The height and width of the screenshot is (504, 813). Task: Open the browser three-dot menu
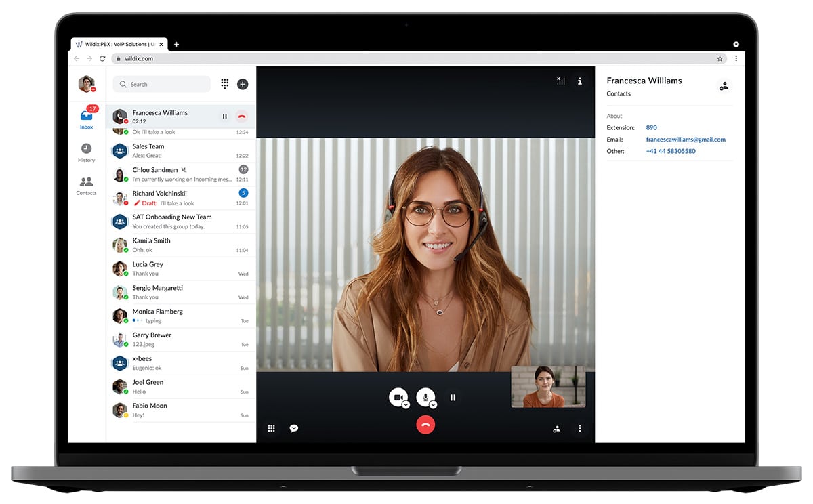click(736, 59)
